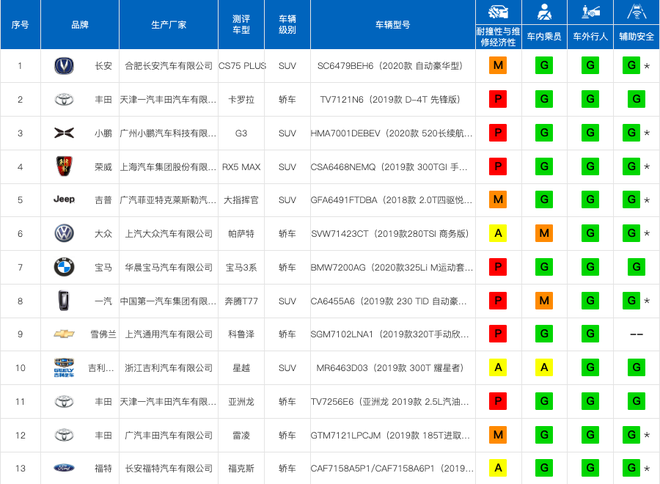The height and width of the screenshot is (484, 660).
Task: Click the crashworthiness and repair economy header icon
Action: [x=498, y=12]
